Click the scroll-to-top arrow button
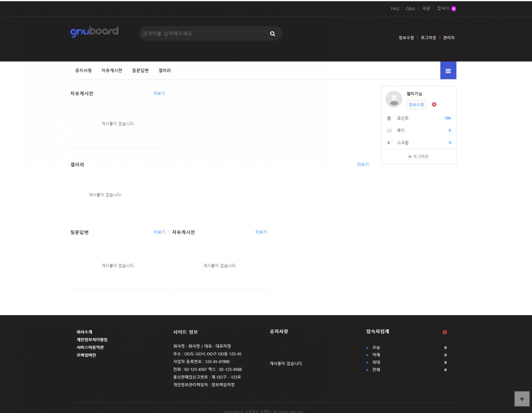 [522, 399]
